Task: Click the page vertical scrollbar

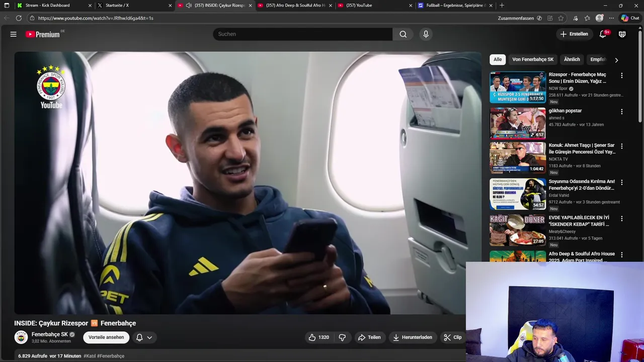Action: [x=640, y=75]
